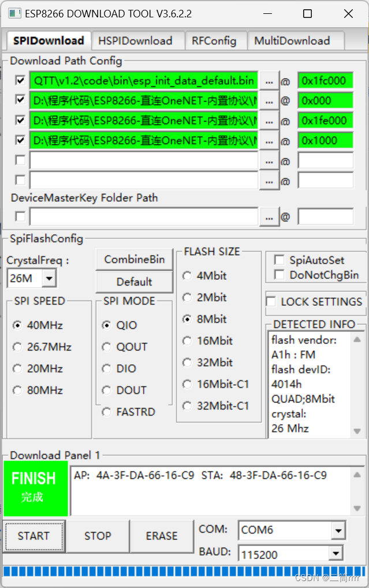
Task: Click the 0x1000 address field
Action: pyautogui.click(x=326, y=141)
